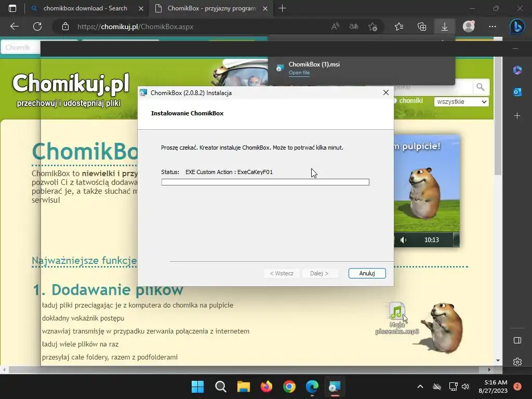This screenshot has width=532, height=399.
Task: Open the clock and date 5:16 AM
Action: tap(493, 387)
